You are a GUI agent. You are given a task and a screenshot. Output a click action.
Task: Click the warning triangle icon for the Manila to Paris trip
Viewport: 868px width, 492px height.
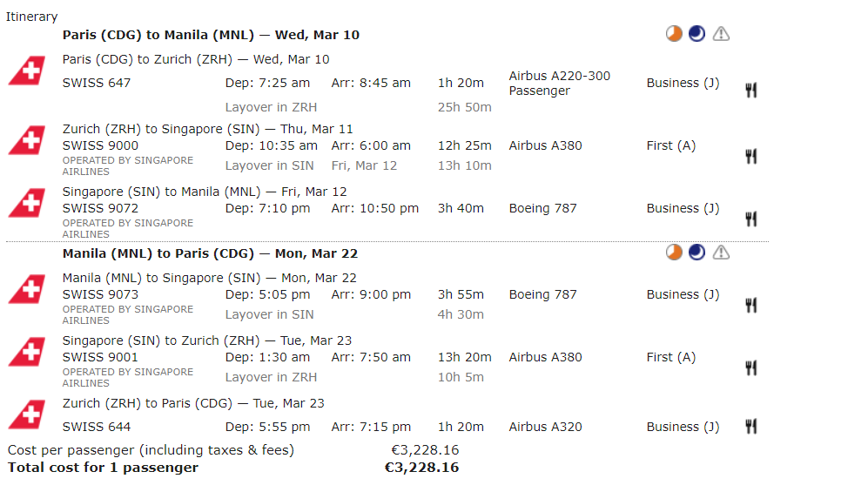click(x=721, y=253)
